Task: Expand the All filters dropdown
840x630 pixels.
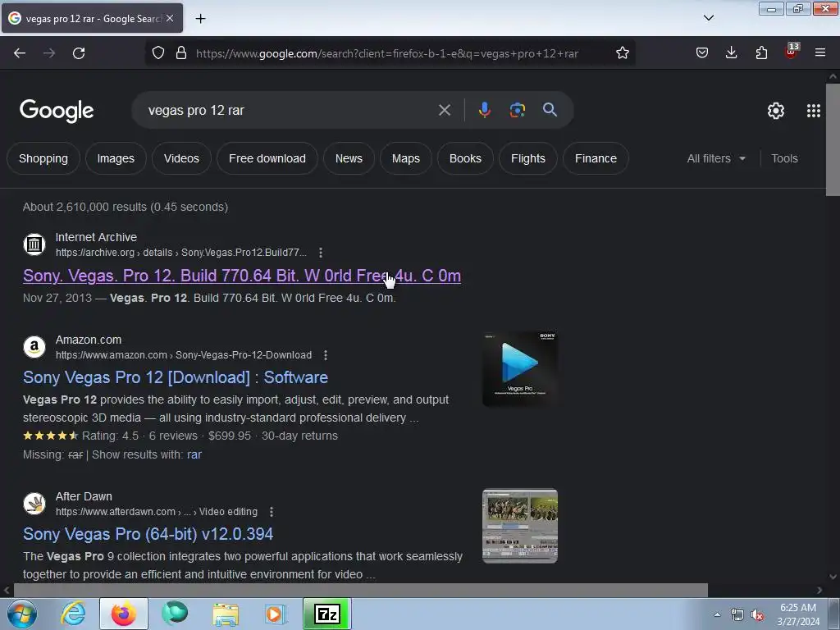Action: 715,158
